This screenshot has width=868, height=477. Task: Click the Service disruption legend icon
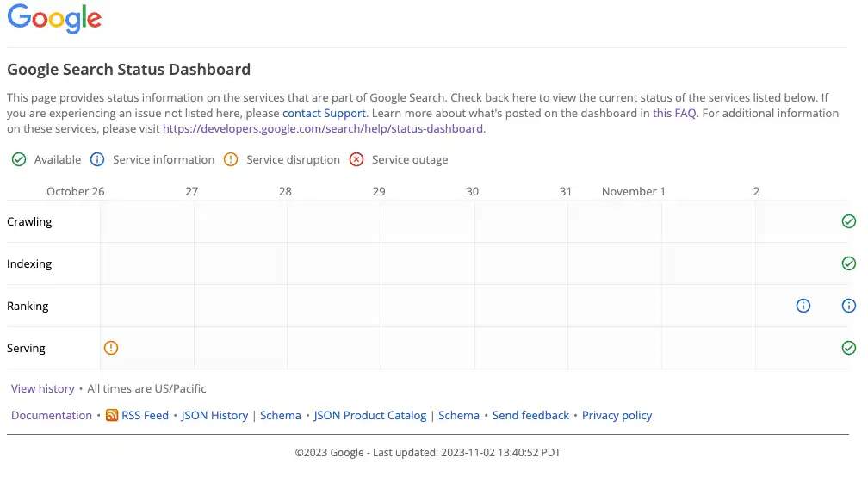click(x=231, y=160)
